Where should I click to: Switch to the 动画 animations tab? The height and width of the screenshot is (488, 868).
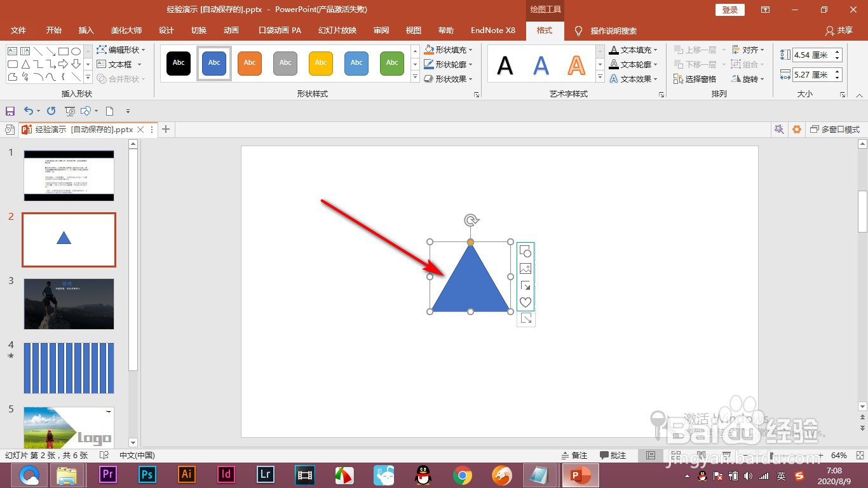231,30
